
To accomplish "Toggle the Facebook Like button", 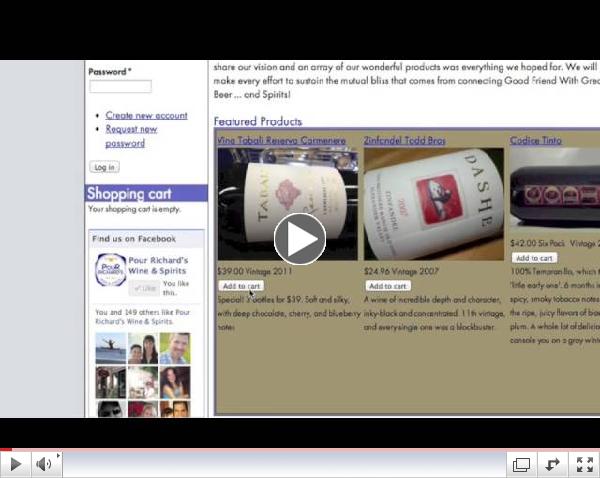I will (145, 288).
